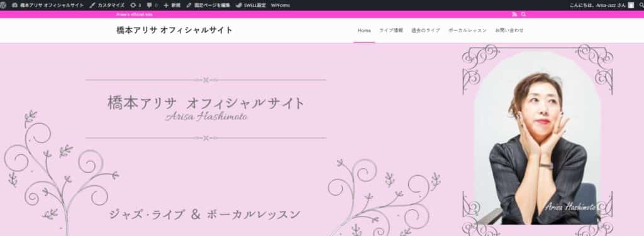Click the カスタマイズ brush icon
The image size is (644, 236).
[92, 5]
